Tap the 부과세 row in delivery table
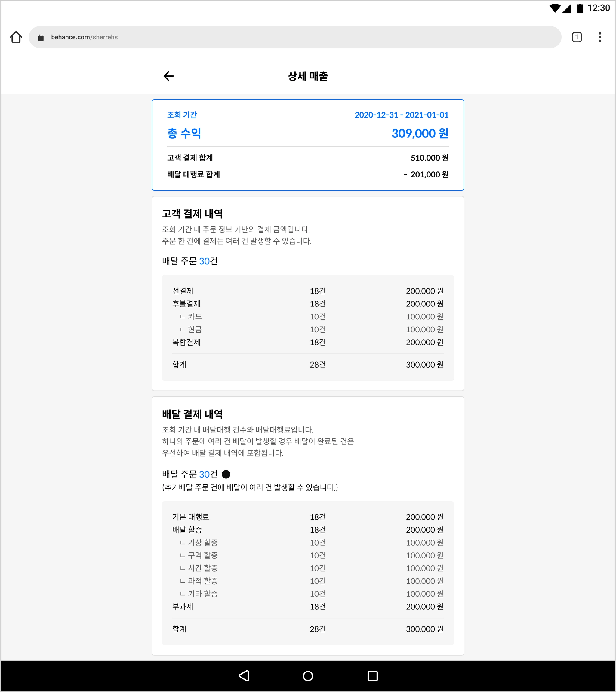Screen dimensions: 616x692 307,607
